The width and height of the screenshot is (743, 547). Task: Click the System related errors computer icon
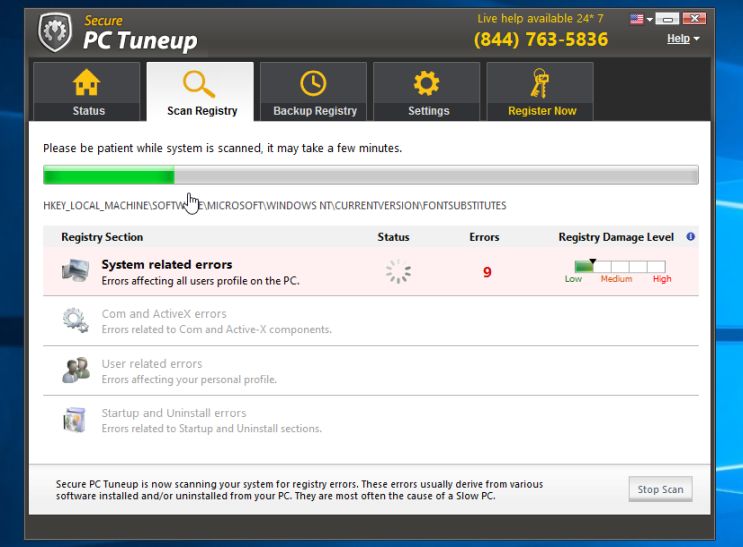coord(76,271)
